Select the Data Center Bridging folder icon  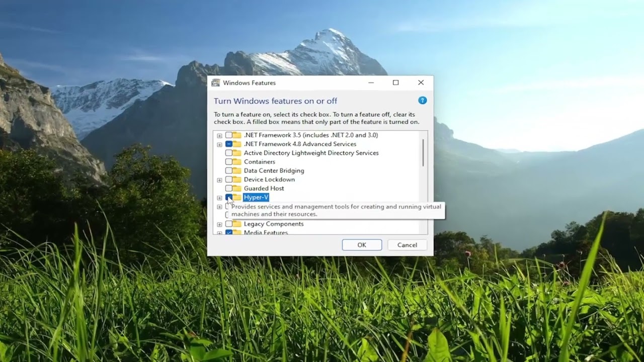click(237, 171)
